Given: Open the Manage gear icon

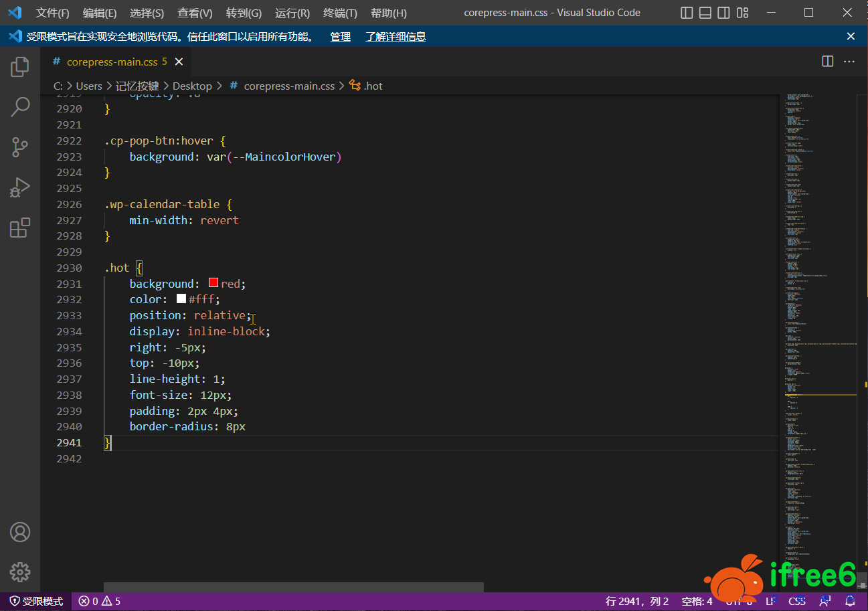Looking at the screenshot, I should 20,572.
